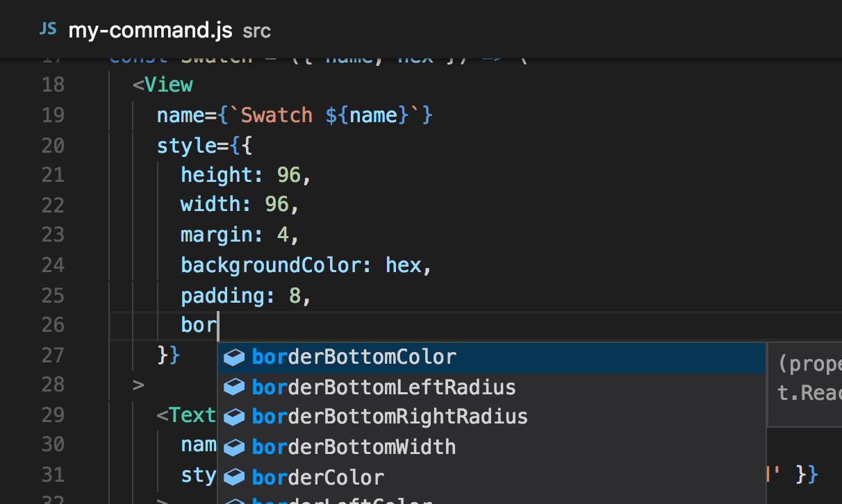Click the property icon beside borderBottomColor
This screenshot has width=842, height=504.
pos(235,358)
